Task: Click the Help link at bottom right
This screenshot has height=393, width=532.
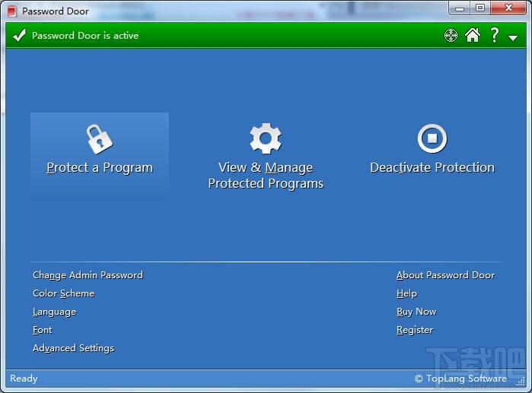Action: click(406, 293)
